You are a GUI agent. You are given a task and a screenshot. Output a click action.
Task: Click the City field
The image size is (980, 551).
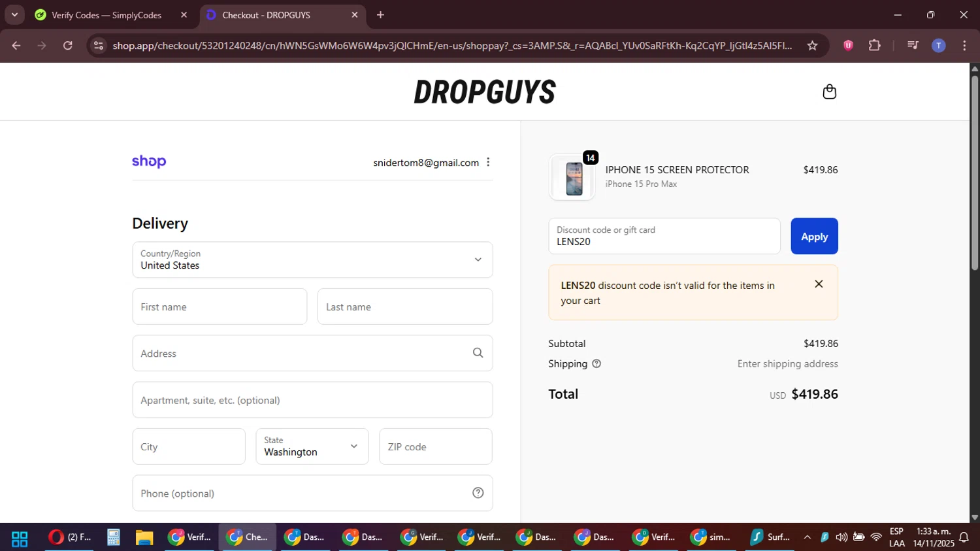[189, 446]
